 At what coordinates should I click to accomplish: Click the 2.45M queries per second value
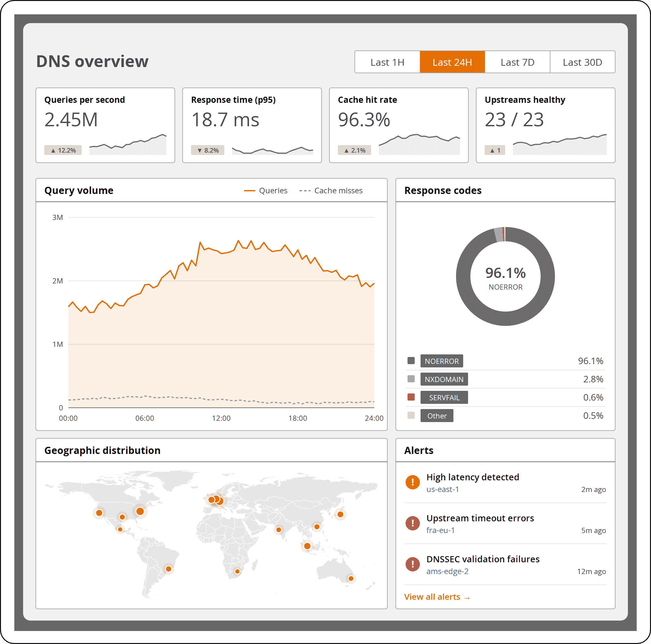pos(71,119)
